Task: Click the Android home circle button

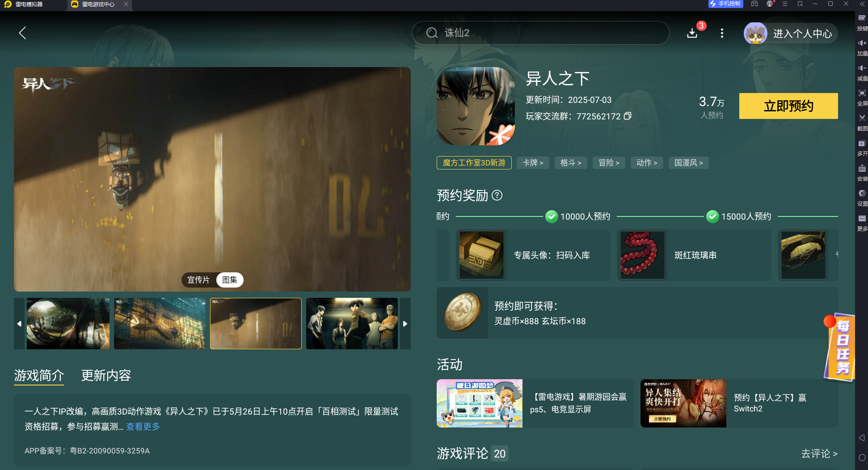Action: coord(862,457)
